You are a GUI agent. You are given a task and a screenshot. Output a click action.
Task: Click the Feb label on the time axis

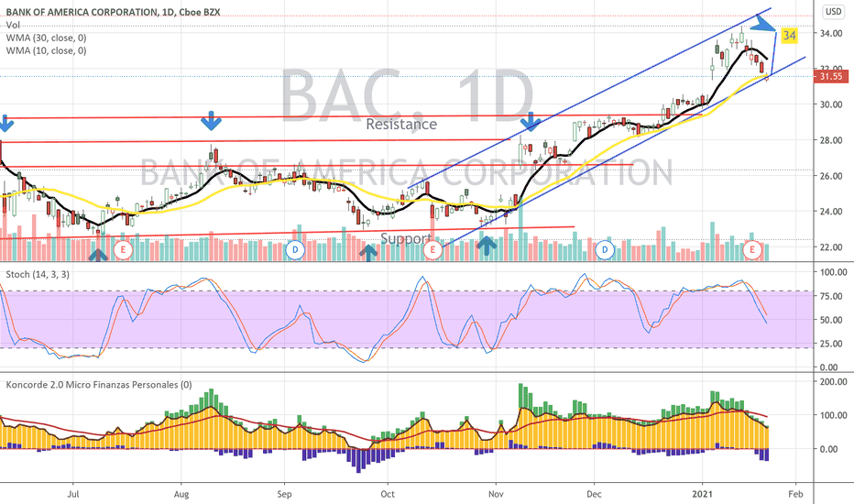(x=795, y=494)
